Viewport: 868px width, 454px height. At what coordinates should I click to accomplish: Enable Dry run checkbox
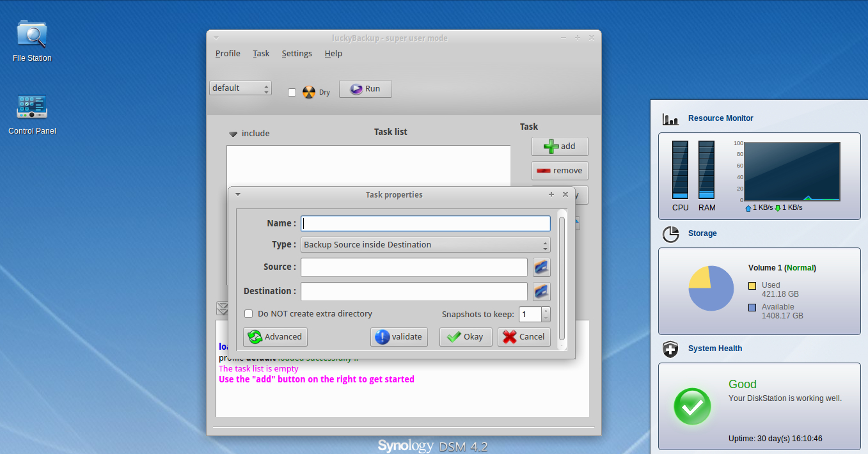(x=292, y=92)
